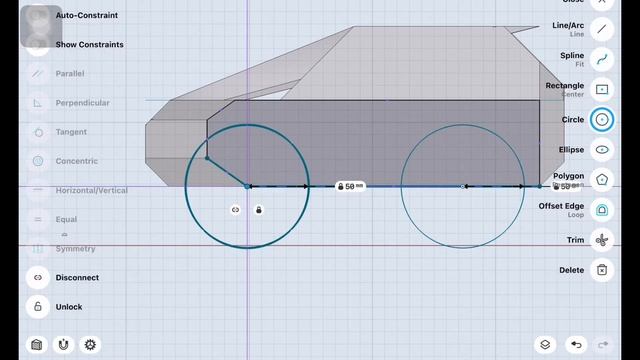
Task: Select the Spline tool icon
Action: pyautogui.click(x=602, y=59)
